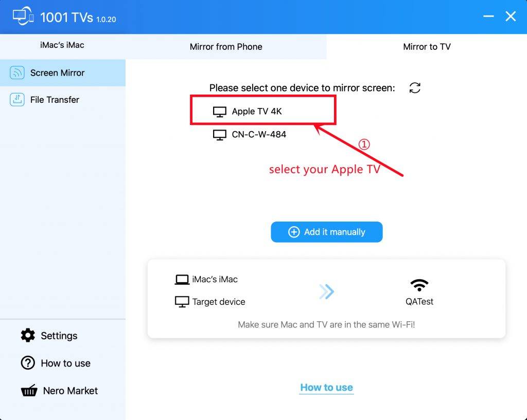Click the Wi-Fi icon above QATest
527x420 pixels.
click(x=419, y=285)
